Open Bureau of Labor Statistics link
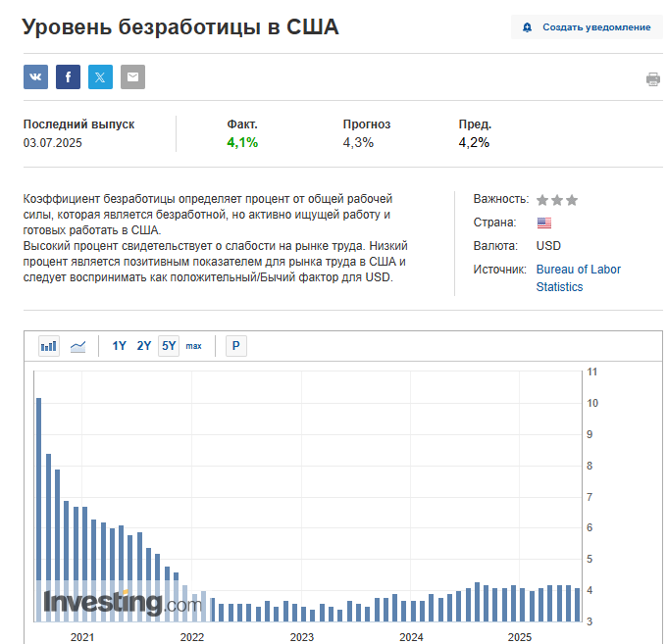 coord(578,278)
